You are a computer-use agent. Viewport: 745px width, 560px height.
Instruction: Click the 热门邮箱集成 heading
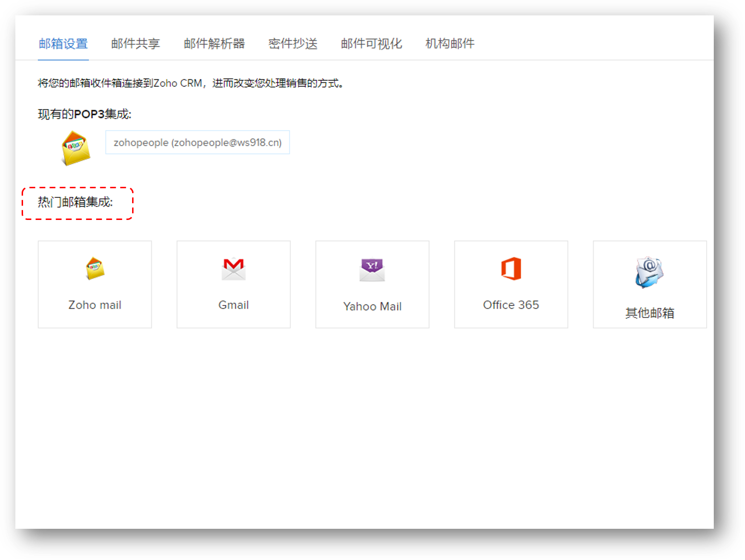(75, 202)
